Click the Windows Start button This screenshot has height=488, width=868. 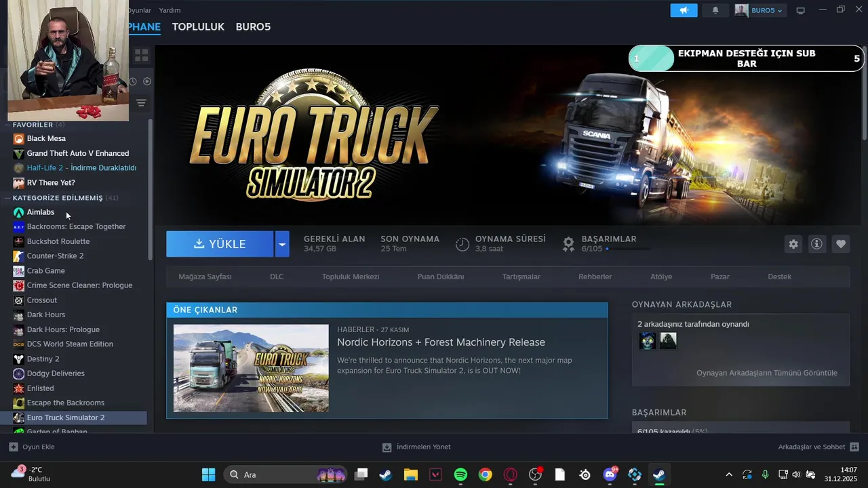point(208,474)
